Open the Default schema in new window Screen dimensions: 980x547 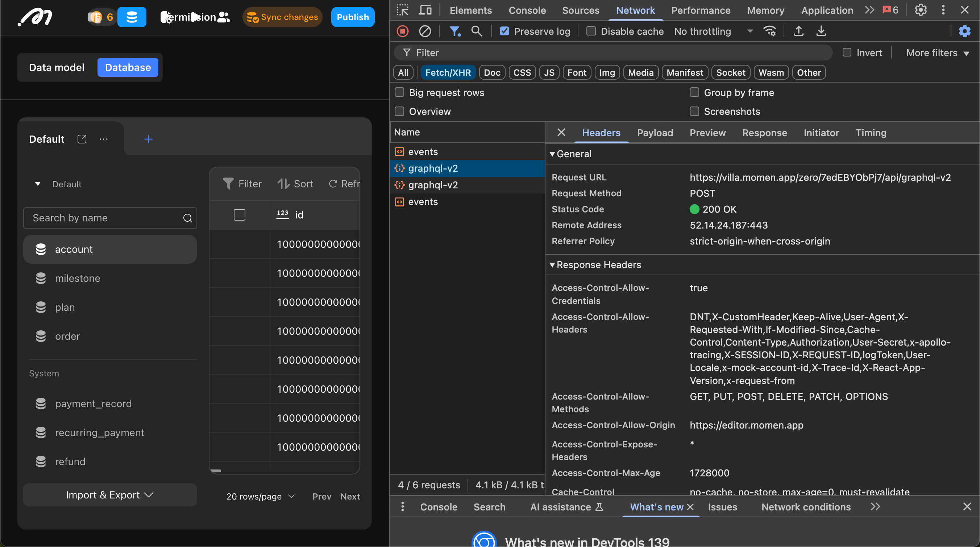click(x=82, y=139)
